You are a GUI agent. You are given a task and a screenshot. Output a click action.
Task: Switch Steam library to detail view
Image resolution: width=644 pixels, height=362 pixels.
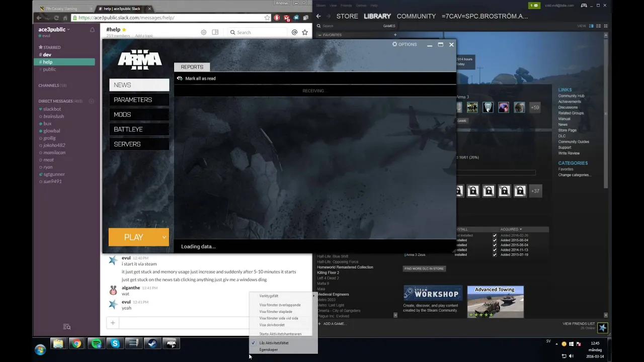point(592,26)
